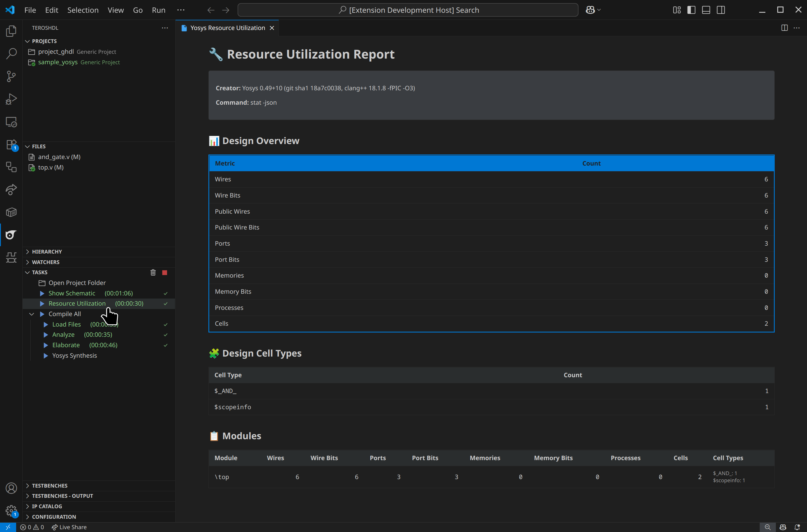The width and height of the screenshot is (807, 532).
Task: Stop running task with red square
Action: (165, 273)
